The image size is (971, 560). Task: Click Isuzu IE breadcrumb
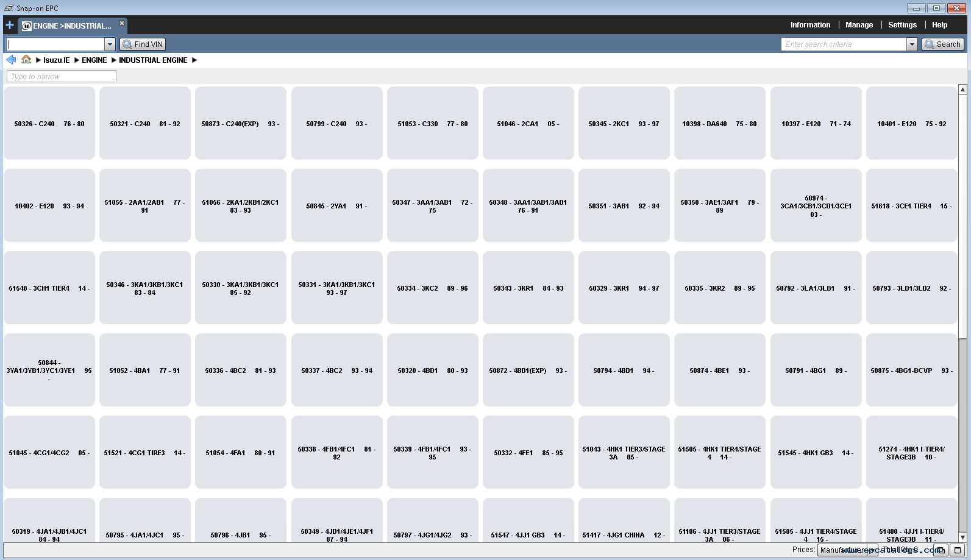click(57, 60)
